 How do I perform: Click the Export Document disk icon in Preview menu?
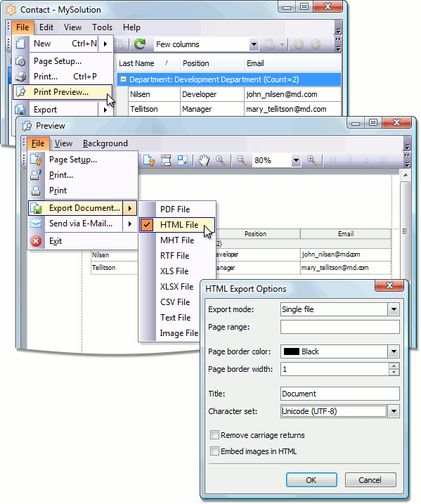36,208
